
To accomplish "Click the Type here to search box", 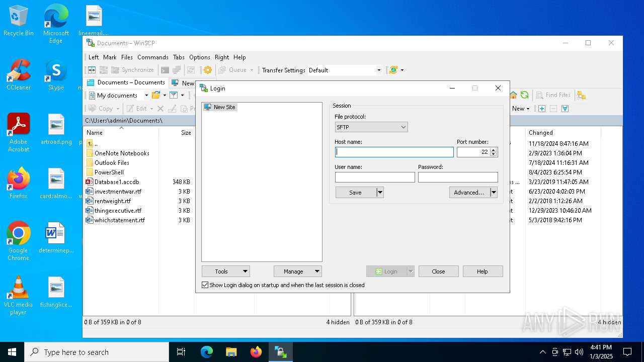I will (97, 352).
